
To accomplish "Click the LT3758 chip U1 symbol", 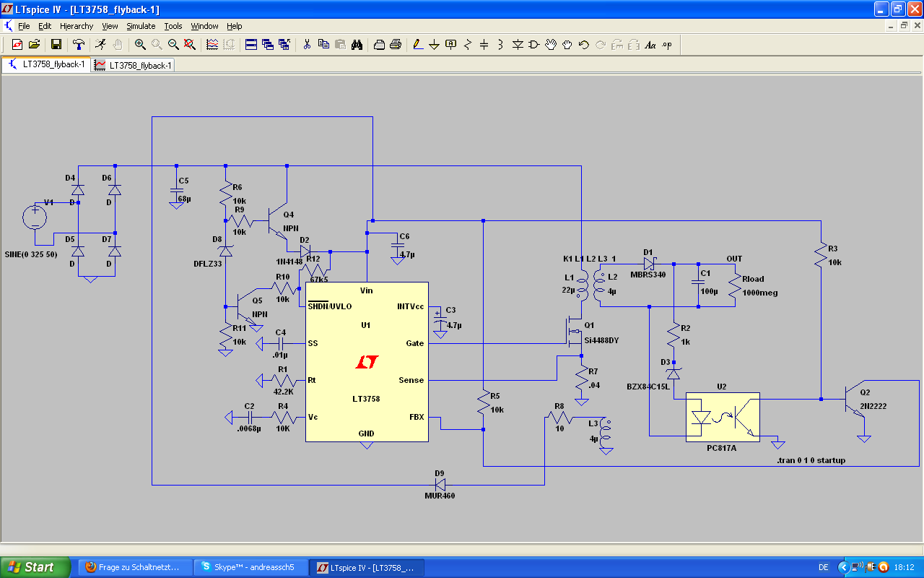I will click(367, 361).
